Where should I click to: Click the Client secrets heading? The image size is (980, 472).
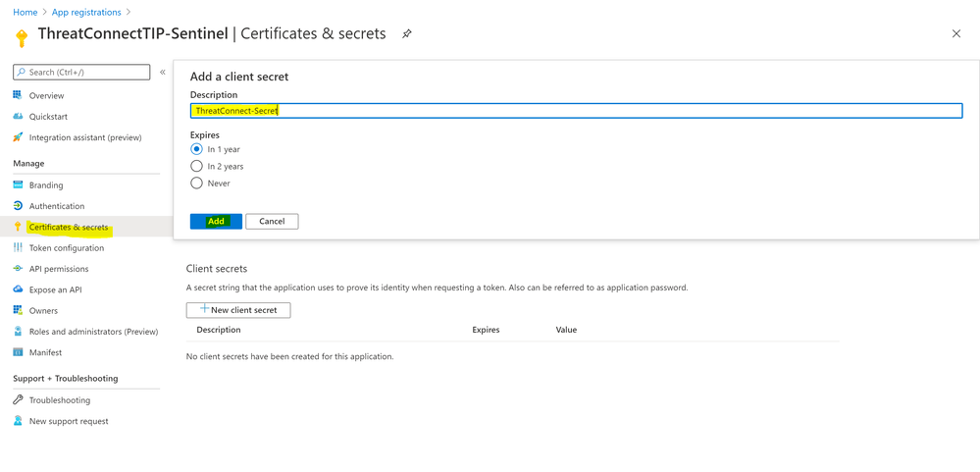coord(217,268)
